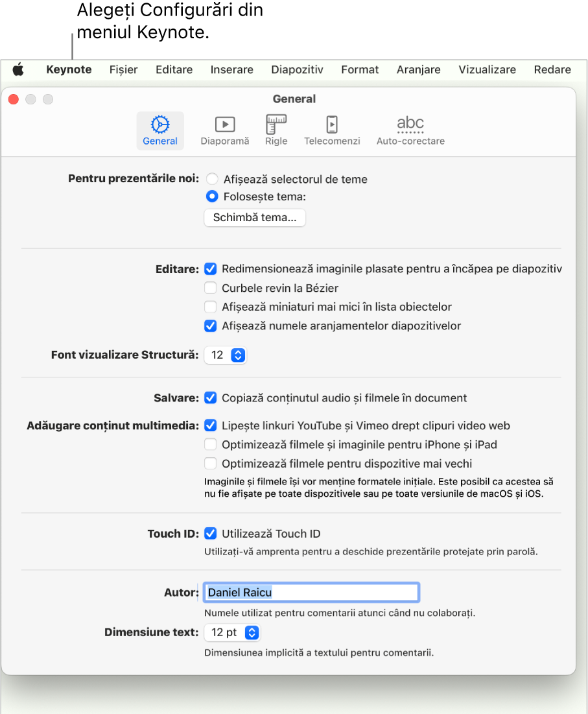This screenshot has height=714, width=588.
Task: Open the Apple logo menu
Action: (18, 69)
